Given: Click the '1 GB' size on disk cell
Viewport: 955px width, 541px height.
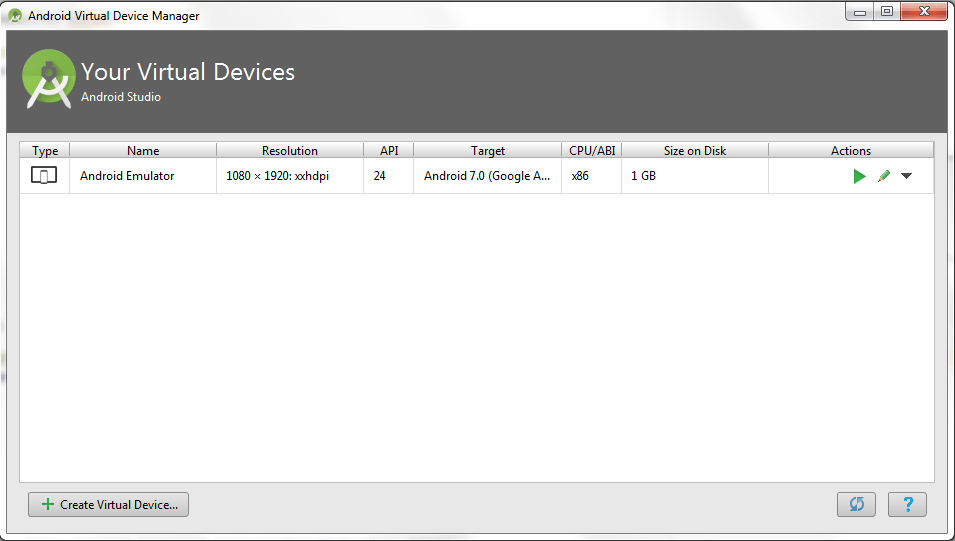Looking at the screenshot, I should pyautogui.click(x=695, y=176).
